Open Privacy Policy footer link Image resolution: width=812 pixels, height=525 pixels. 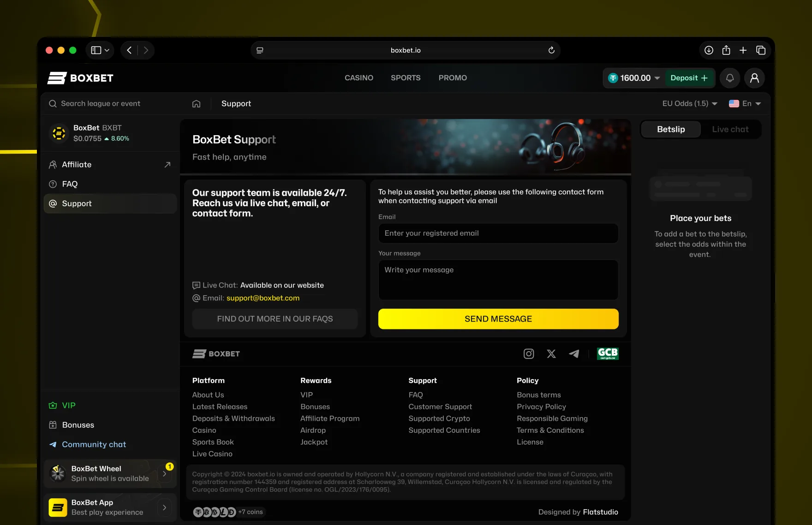point(541,407)
